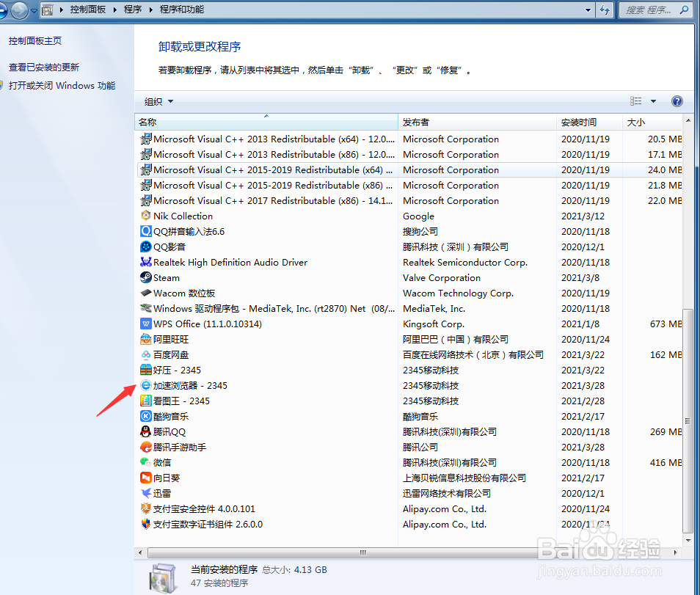The height and width of the screenshot is (595, 700).
Task: Click the 微信 icon
Action: click(x=145, y=462)
